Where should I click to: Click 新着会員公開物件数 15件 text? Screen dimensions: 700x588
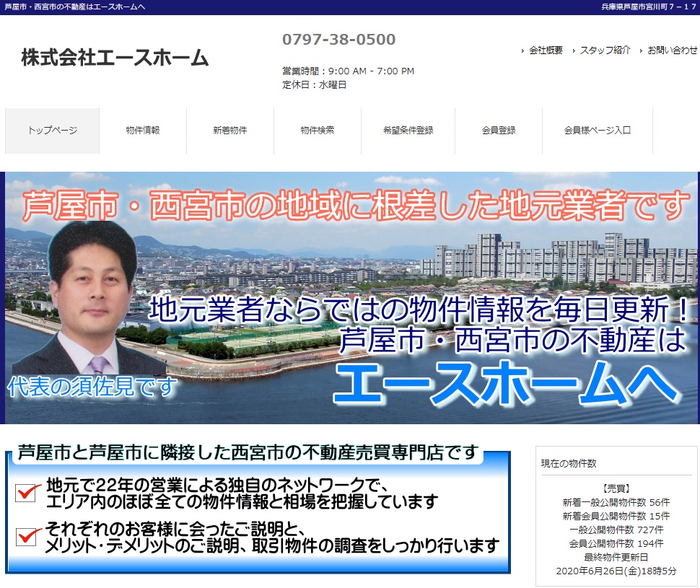coord(616,516)
